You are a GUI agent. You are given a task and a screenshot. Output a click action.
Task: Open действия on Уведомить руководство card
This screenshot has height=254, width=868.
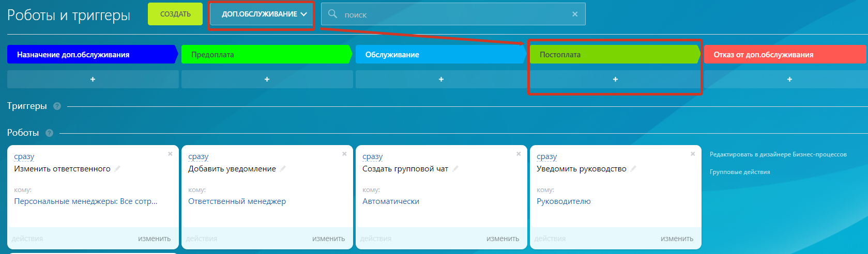550,239
